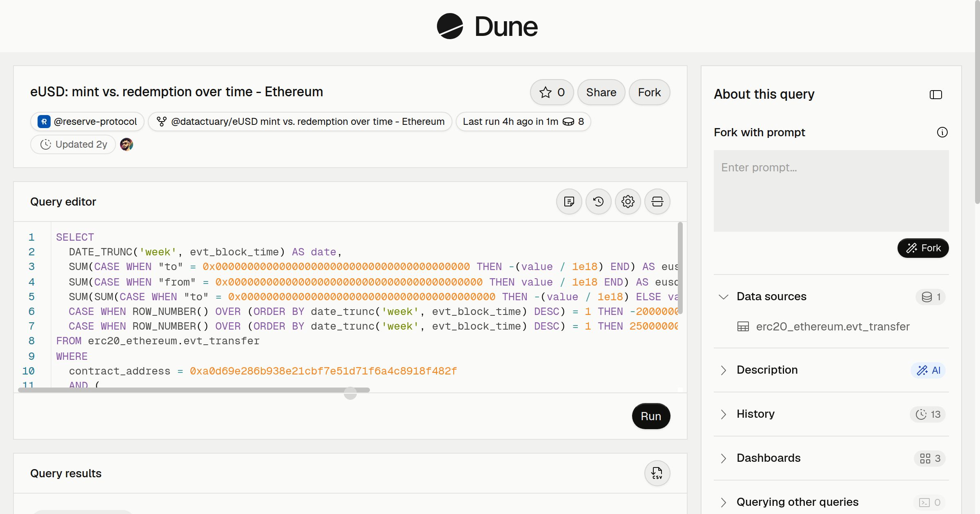Open query editor settings gear

[x=628, y=202]
